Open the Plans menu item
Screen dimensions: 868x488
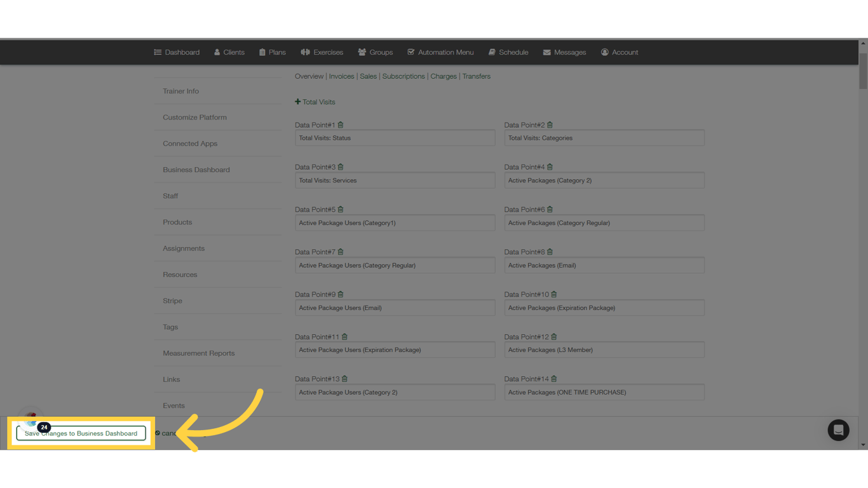273,52
